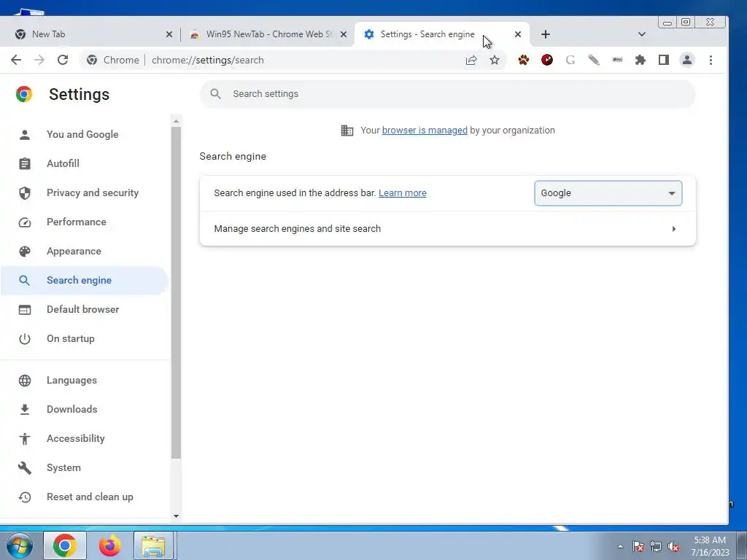The height and width of the screenshot is (560, 747).
Task: Open the browser is managed link
Action: 425,131
